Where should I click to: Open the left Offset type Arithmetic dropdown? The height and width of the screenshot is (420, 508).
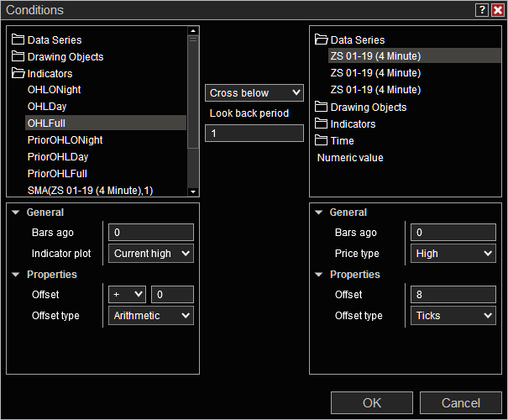(x=151, y=315)
